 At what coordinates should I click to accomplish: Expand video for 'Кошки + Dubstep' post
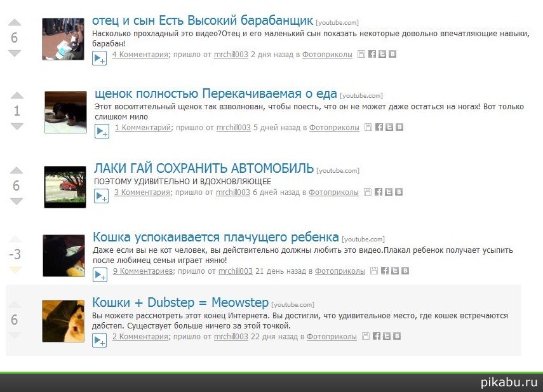pos(99,341)
